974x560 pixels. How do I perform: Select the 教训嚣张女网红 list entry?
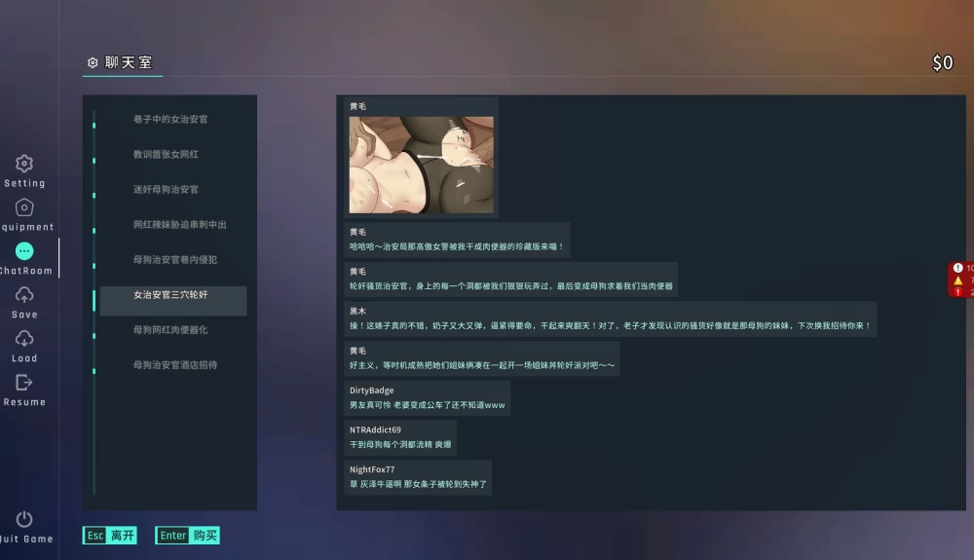tap(173, 155)
